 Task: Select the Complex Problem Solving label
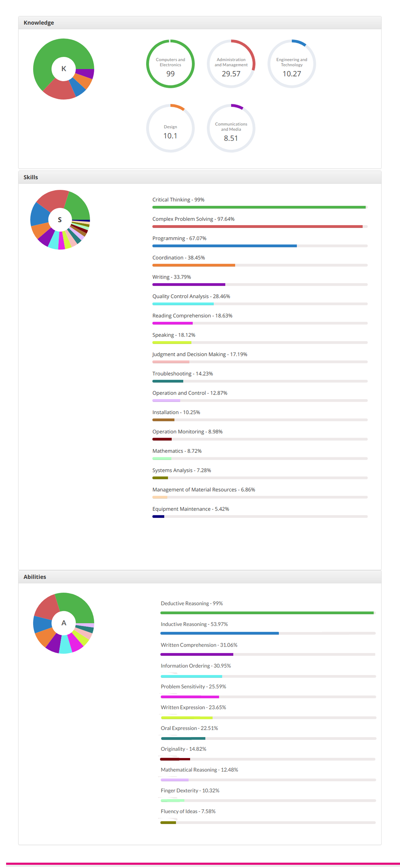[193, 219]
